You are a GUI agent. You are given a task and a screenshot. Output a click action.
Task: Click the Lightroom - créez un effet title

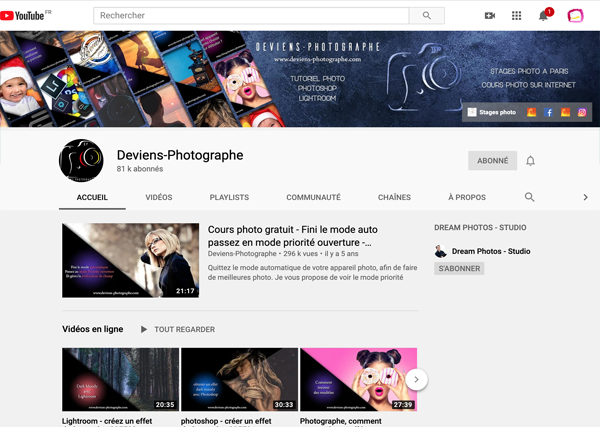pos(107,421)
